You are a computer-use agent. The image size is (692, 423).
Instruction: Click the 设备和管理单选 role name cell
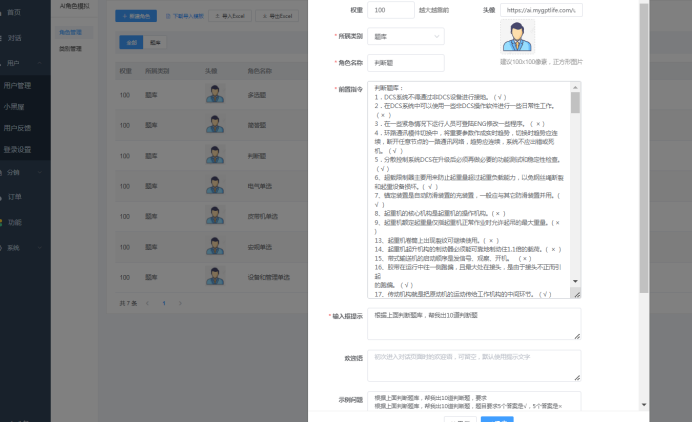coord(269,277)
